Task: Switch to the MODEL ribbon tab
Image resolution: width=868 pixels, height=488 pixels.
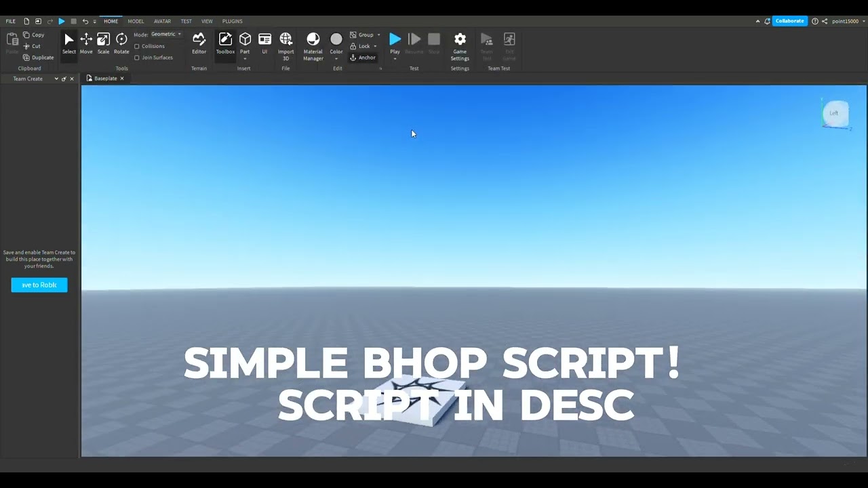Action: (x=136, y=21)
